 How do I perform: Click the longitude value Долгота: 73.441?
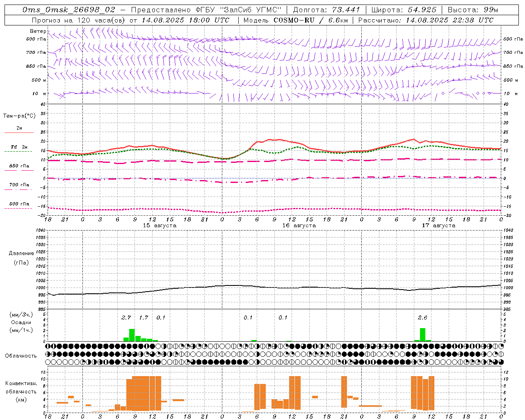(326, 9)
